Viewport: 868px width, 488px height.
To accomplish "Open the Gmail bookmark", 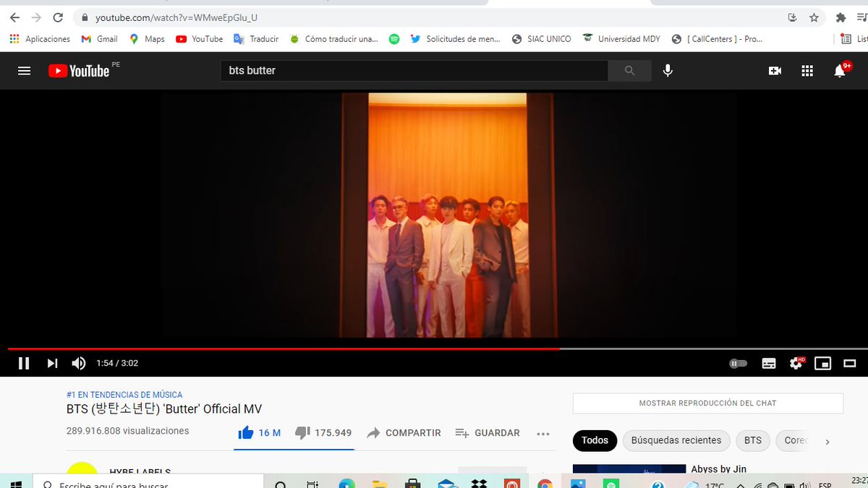I will coord(99,39).
